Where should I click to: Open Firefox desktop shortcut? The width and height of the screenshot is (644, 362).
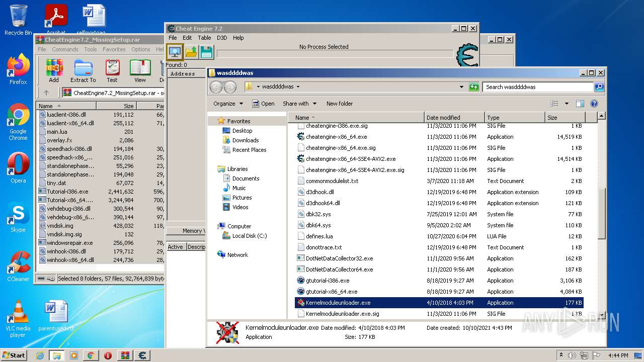pyautogui.click(x=18, y=69)
